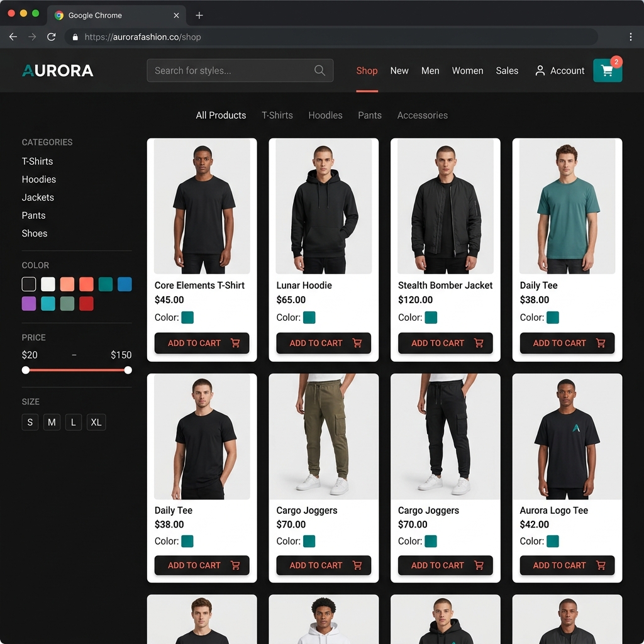The width and height of the screenshot is (644, 644).
Task: Open the Sales nav item
Action: click(x=507, y=70)
